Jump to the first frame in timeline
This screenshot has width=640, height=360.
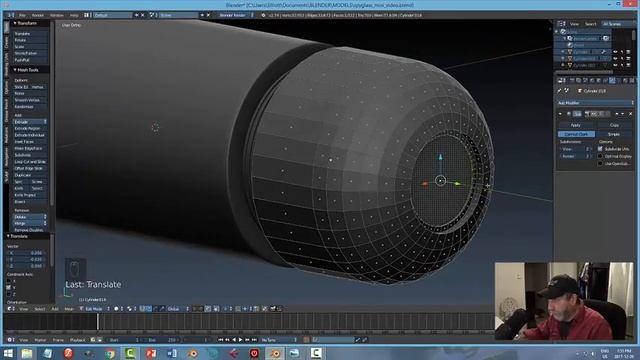pos(221,340)
